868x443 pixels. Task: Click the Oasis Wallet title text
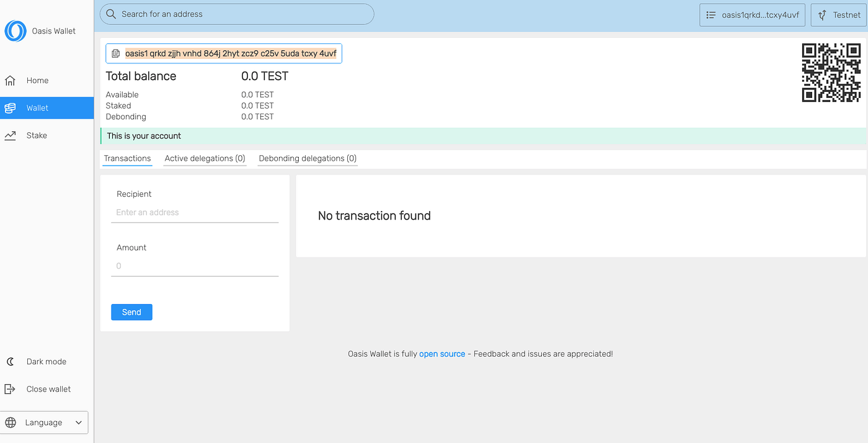pos(54,31)
